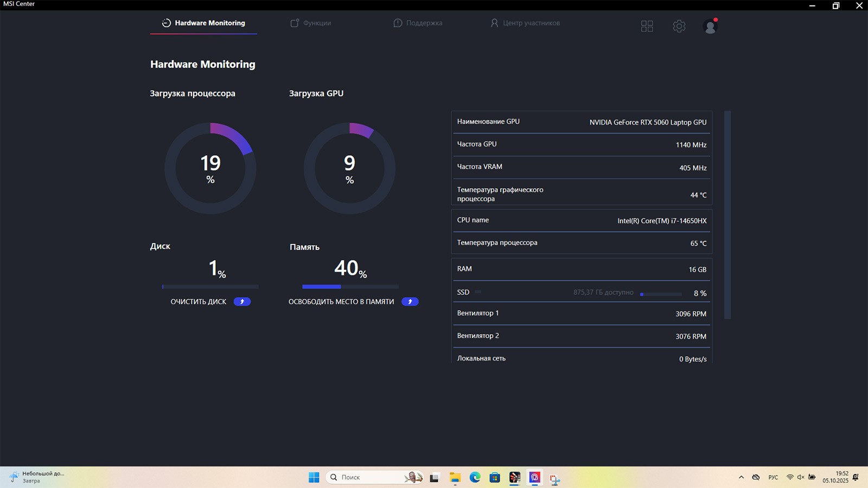Image resolution: width=868 pixels, height=488 pixels.
Task: Click the SSD usage progress bar
Action: click(660, 294)
